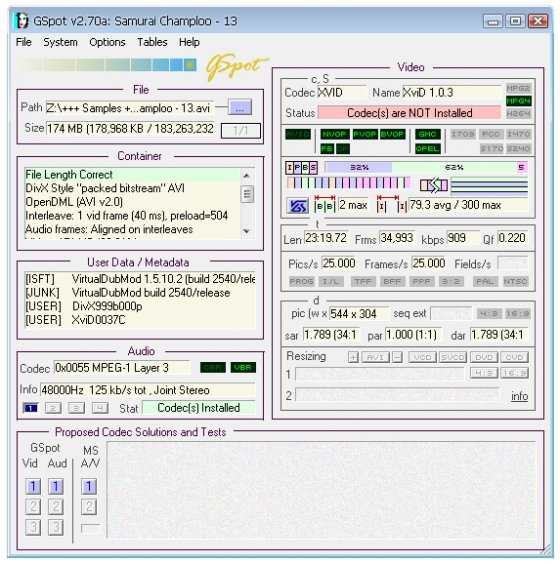Image resolution: width=560 pixels, height=563 pixels.
Task: Open the Tables menu
Action: (x=152, y=42)
